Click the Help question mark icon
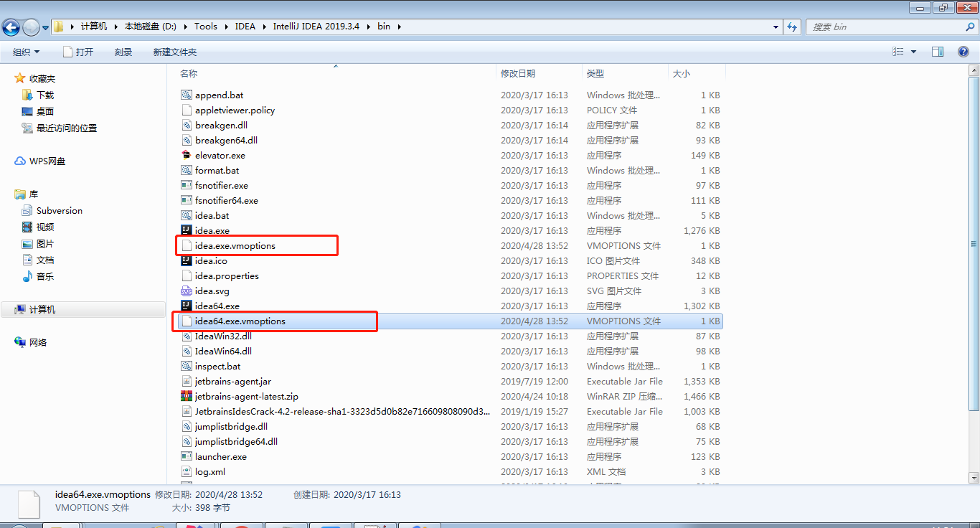The image size is (980, 528). point(963,51)
